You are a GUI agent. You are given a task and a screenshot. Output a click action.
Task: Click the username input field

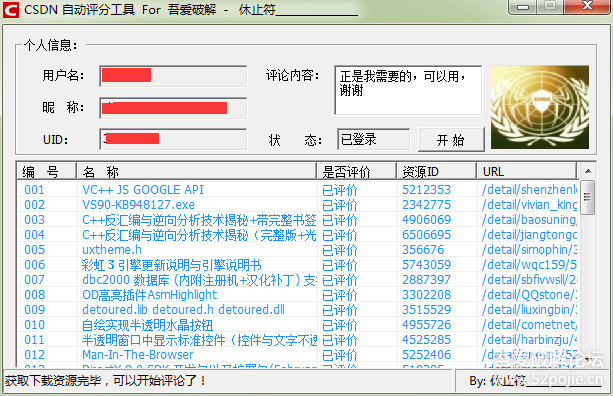tap(173, 76)
